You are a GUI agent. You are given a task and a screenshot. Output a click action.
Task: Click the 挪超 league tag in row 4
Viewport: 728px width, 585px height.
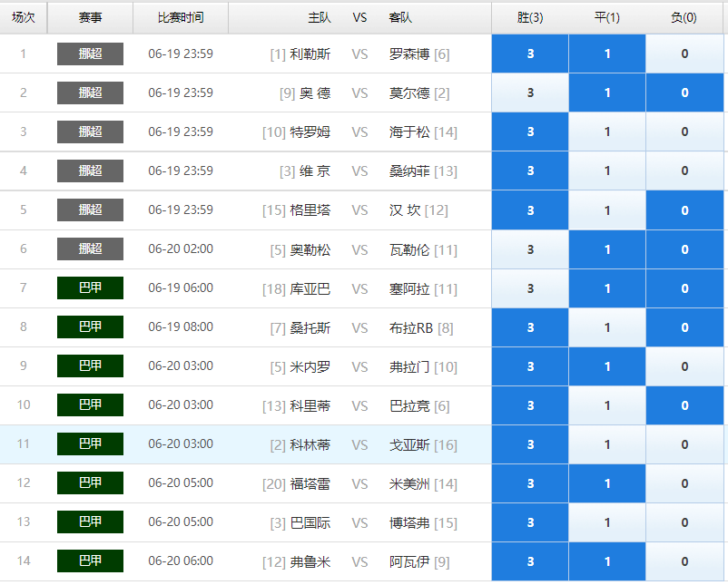[x=90, y=171]
